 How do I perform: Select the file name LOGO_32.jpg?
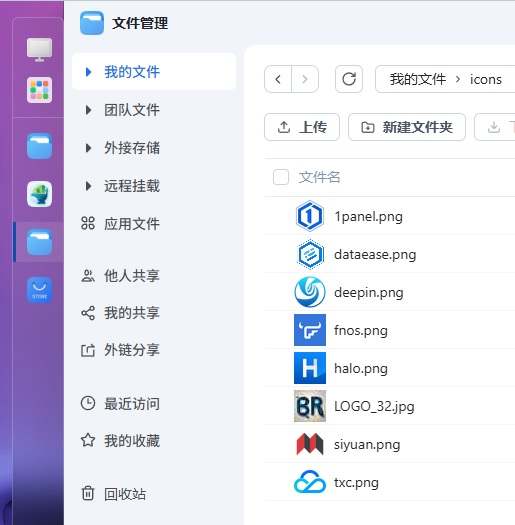click(374, 406)
